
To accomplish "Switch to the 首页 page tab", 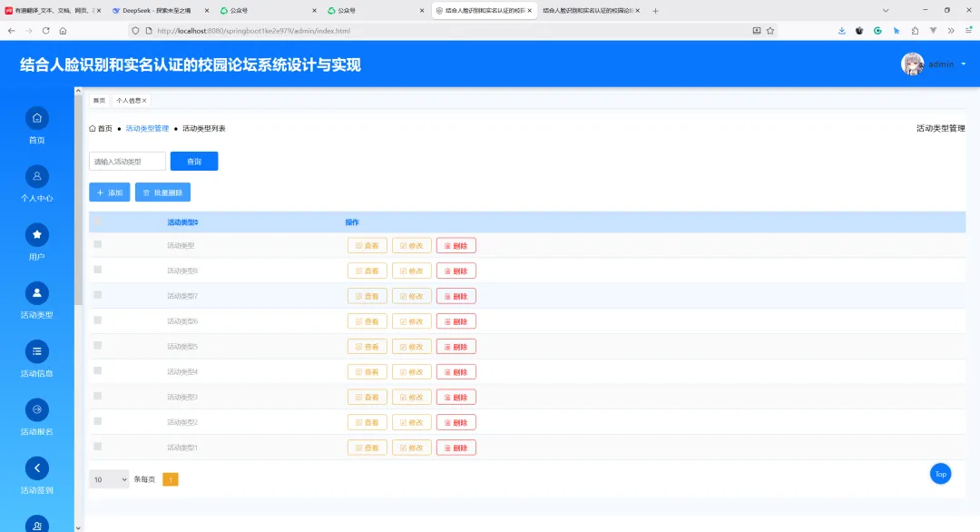I will coord(100,101).
